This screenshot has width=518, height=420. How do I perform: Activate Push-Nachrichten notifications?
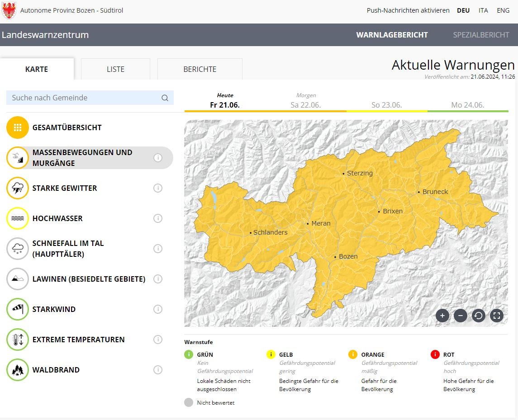click(x=408, y=10)
